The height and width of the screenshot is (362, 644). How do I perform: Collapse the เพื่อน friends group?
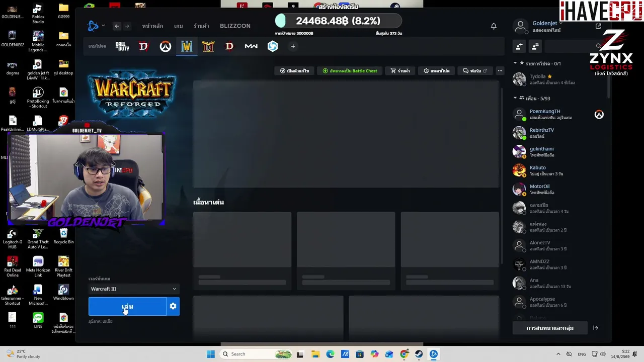tap(515, 98)
